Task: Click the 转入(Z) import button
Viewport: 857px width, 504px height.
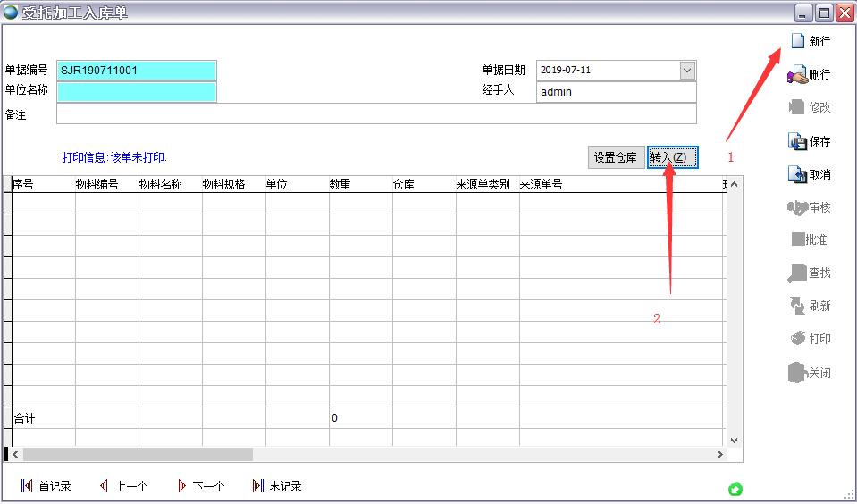Action: click(x=672, y=157)
